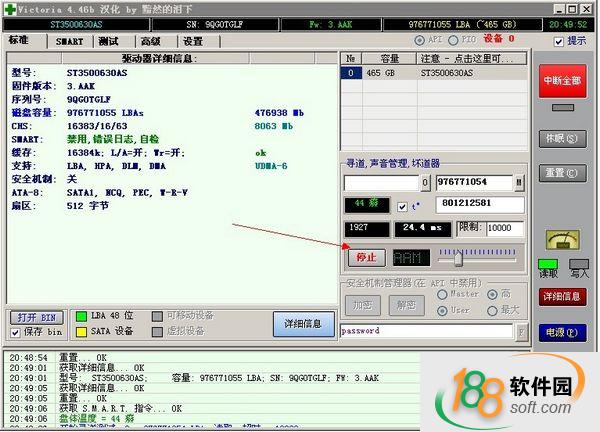Click the 休眠(S) button
This screenshot has width=600, height=432.
(x=562, y=139)
